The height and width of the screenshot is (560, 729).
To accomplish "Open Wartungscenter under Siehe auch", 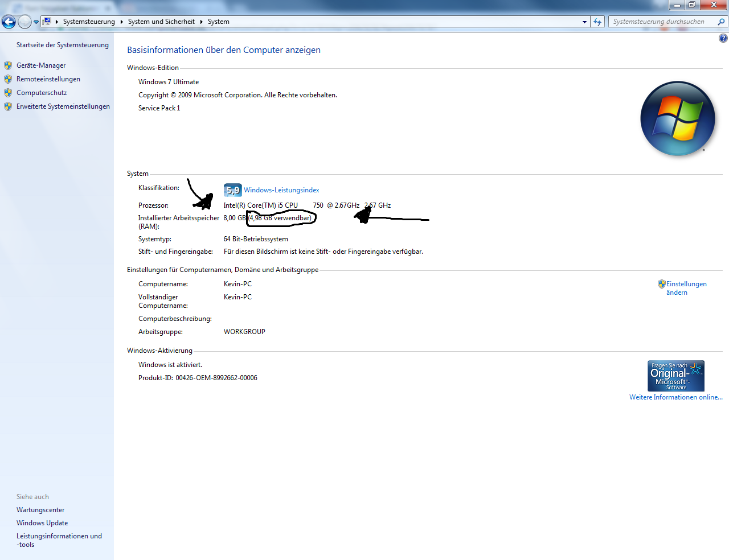I will tap(40, 510).
